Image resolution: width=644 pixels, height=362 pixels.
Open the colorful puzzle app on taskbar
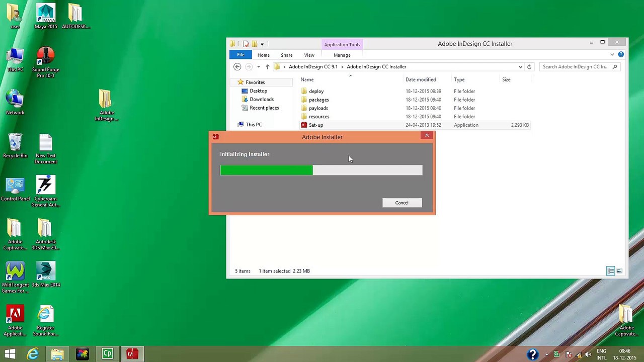(82, 354)
